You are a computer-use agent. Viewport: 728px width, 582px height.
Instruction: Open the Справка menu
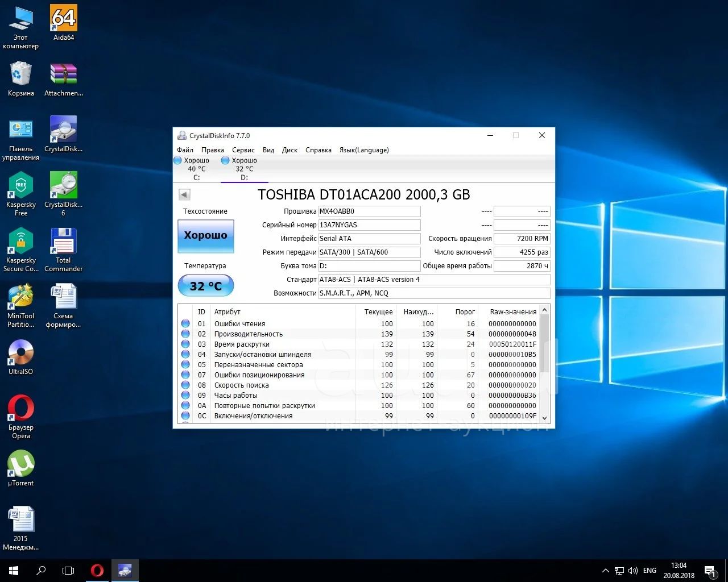[x=318, y=150]
